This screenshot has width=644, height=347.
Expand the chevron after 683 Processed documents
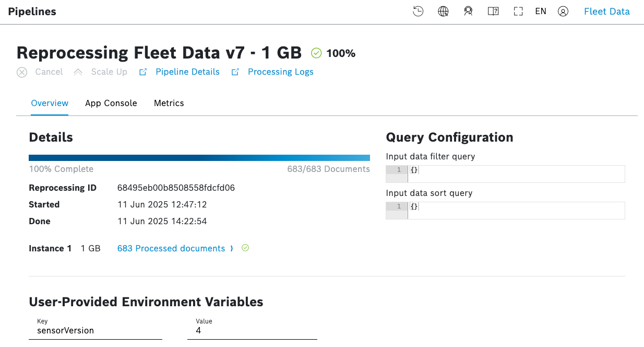tap(232, 249)
